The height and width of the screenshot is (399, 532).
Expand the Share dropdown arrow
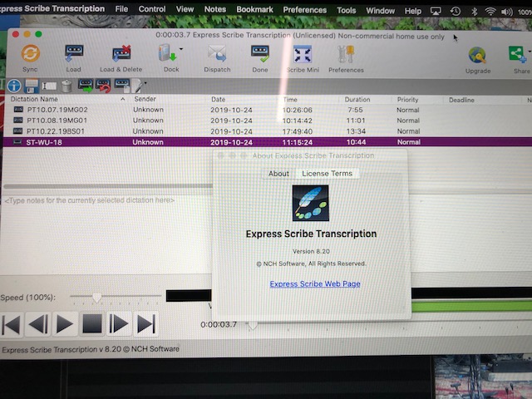pos(530,53)
